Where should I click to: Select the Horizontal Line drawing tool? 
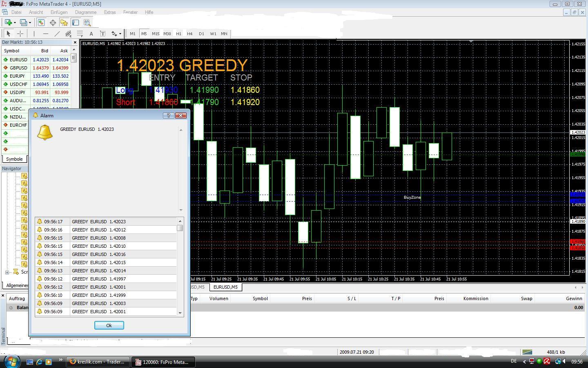pos(46,34)
